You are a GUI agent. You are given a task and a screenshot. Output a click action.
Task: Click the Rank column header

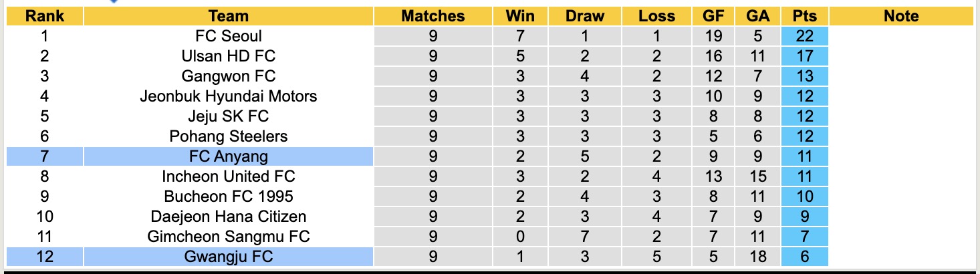pyautogui.click(x=44, y=16)
